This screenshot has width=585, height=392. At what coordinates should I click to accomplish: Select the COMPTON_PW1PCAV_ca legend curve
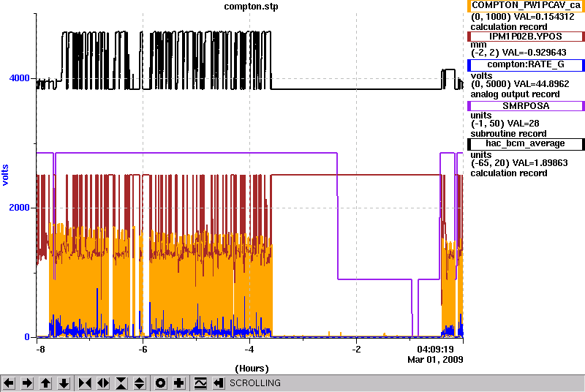(526, 6)
